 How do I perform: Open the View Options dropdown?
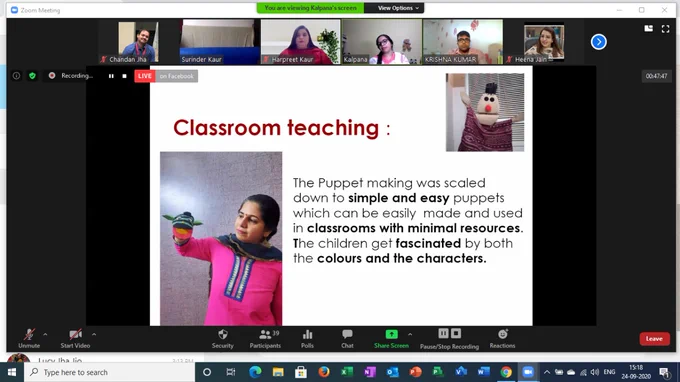coord(398,8)
